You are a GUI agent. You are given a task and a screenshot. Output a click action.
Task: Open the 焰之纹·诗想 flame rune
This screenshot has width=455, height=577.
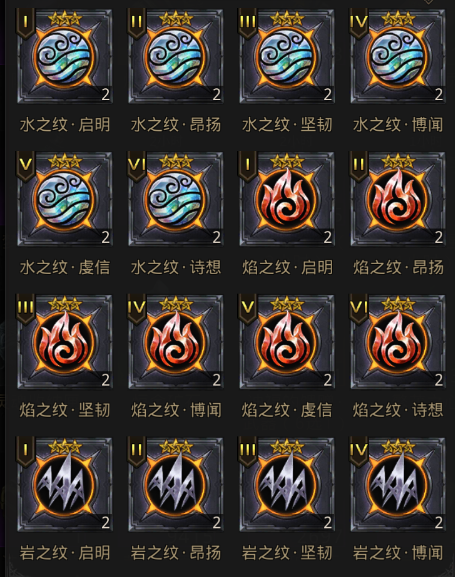pyautogui.click(x=398, y=342)
